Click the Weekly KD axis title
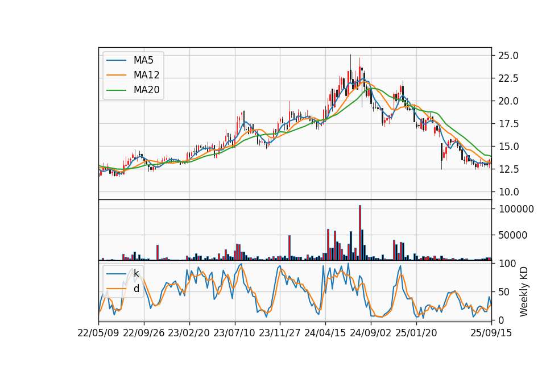This screenshot has width=546, height=392. pyautogui.click(x=524, y=292)
